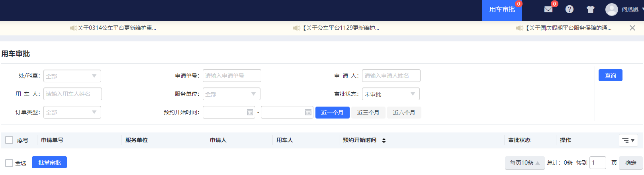Click the 批量审批 button
Screen dimensions: 644x175
click(x=49, y=163)
